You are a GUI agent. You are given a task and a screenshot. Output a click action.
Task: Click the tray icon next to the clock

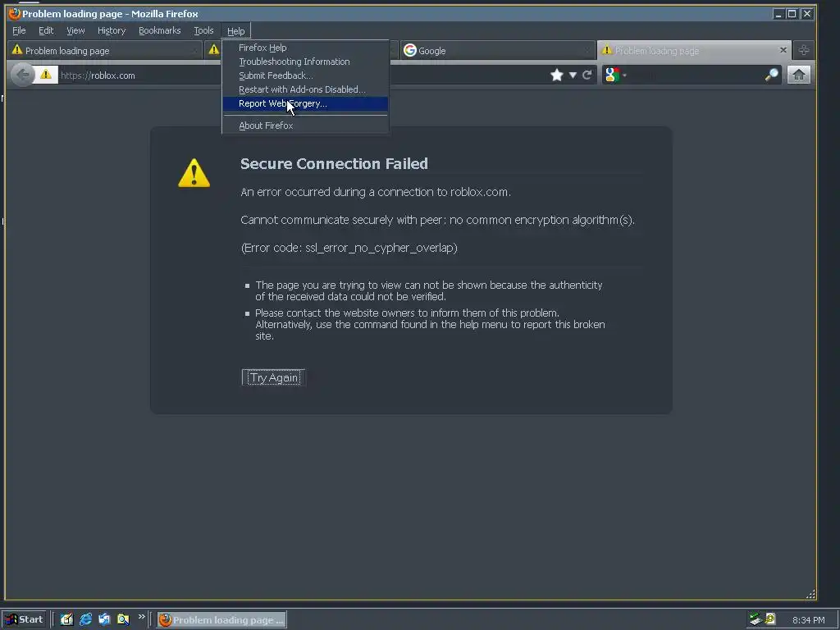click(x=769, y=619)
